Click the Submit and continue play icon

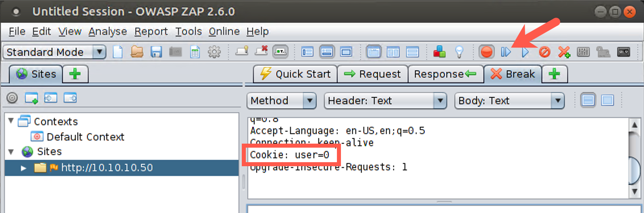pyautogui.click(x=525, y=52)
